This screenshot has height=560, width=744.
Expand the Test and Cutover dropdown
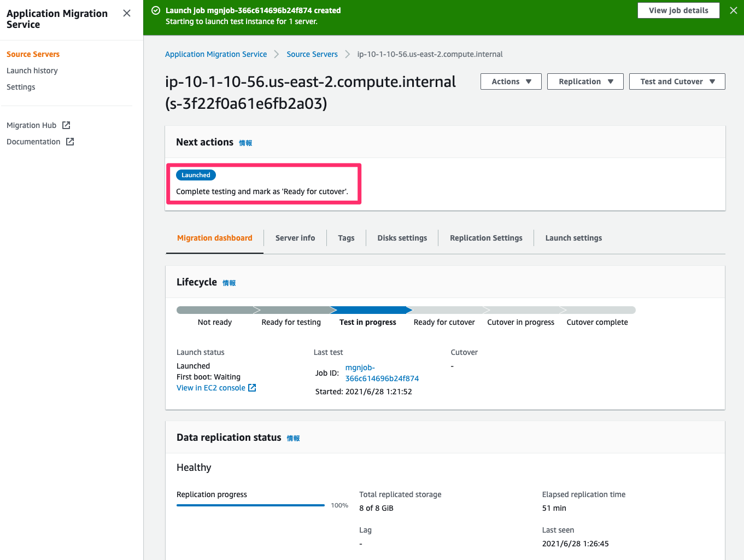[x=677, y=81]
